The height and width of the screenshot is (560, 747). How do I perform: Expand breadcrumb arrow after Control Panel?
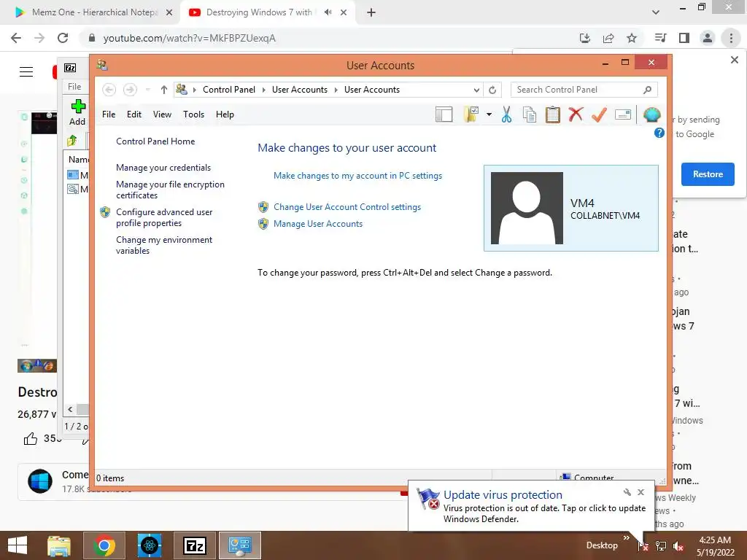264,90
